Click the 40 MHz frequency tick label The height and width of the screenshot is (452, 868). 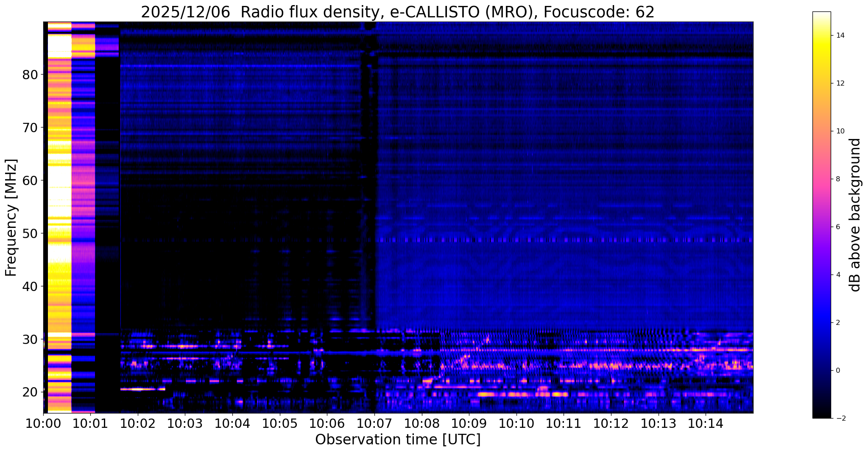30,287
